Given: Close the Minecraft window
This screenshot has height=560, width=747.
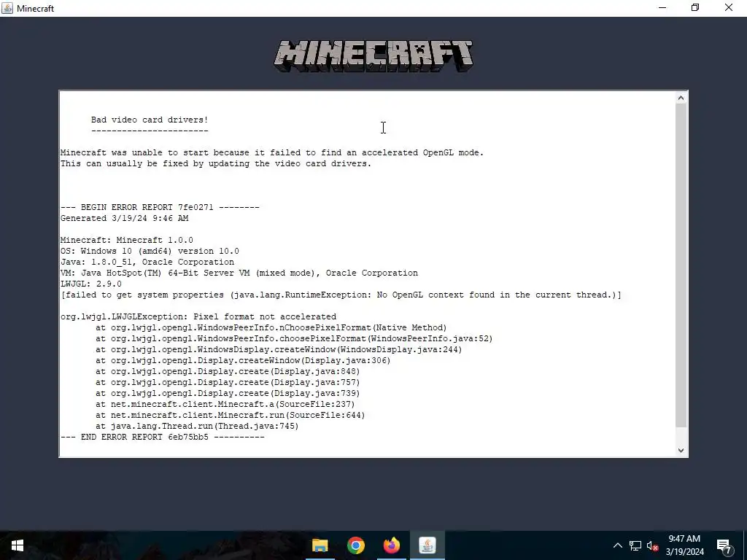Looking at the screenshot, I should click(729, 8).
